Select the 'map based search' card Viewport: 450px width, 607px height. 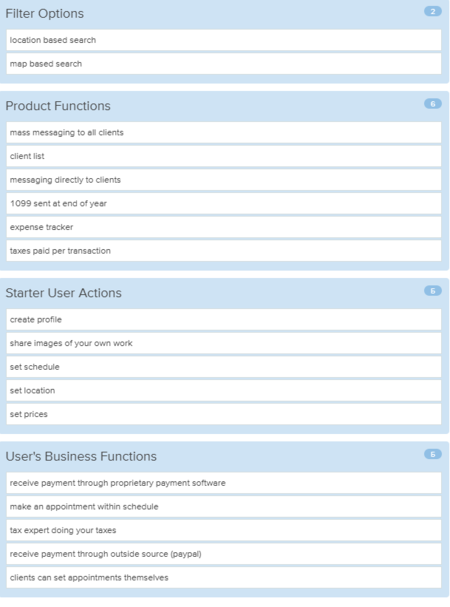(224, 63)
